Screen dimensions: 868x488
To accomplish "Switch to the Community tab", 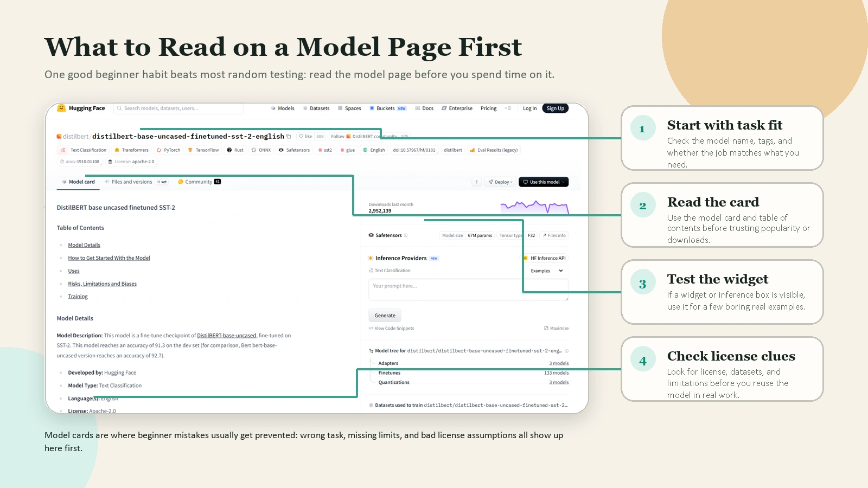I will coord(199,182).
